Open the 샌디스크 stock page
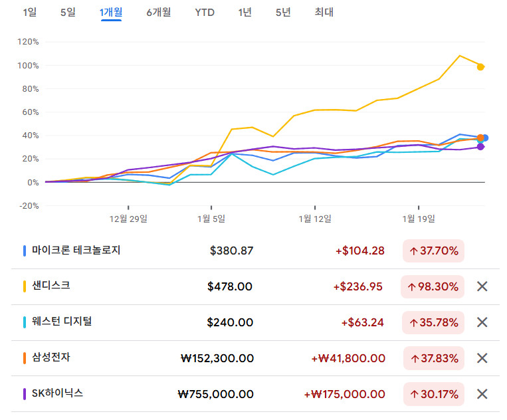This screenshot has width=507, height=420. point(51,286)
